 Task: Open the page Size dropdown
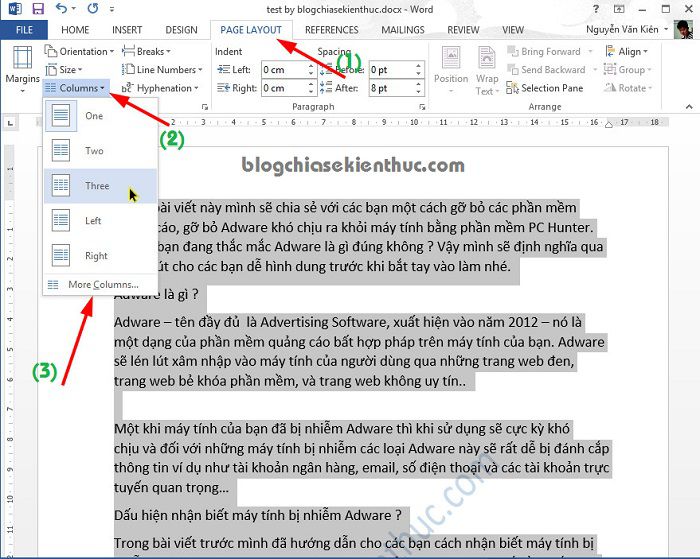coord(64,70)
